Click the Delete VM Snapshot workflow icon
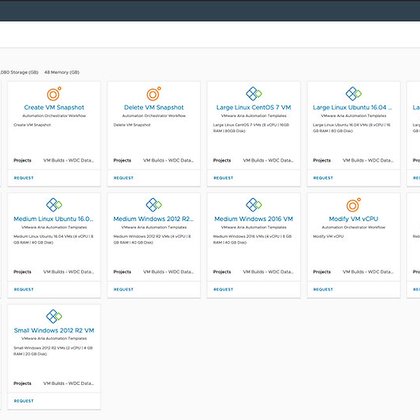420x420 pixels. tap(154, 94)
